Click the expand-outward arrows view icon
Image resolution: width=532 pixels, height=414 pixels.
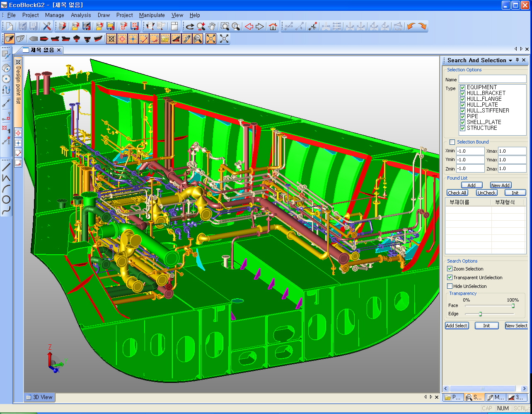[x=224, y=39]
